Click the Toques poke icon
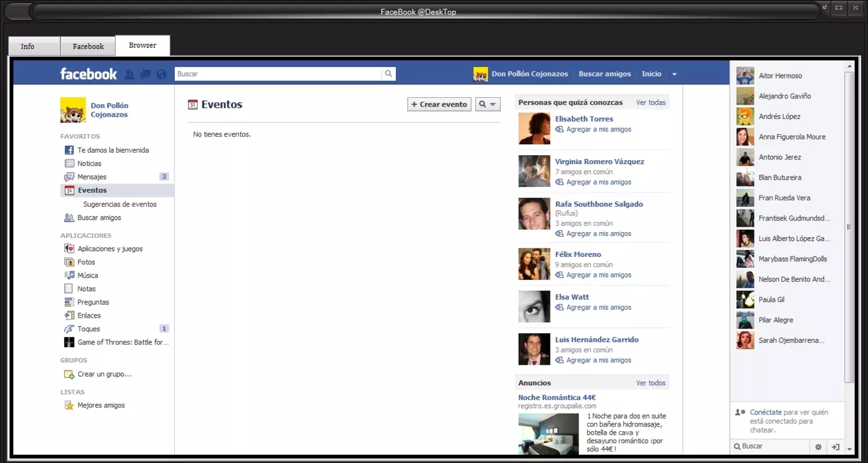868x463 pixels. coord(69,329)
